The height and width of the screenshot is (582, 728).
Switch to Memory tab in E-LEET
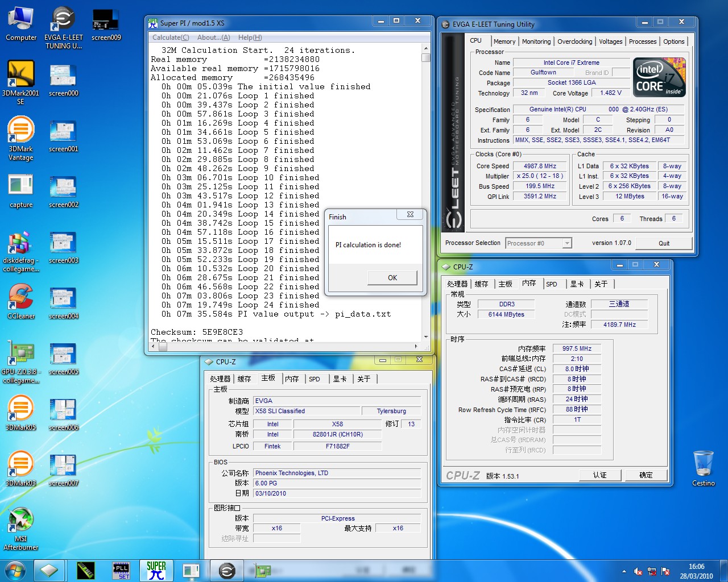[504, 41]
